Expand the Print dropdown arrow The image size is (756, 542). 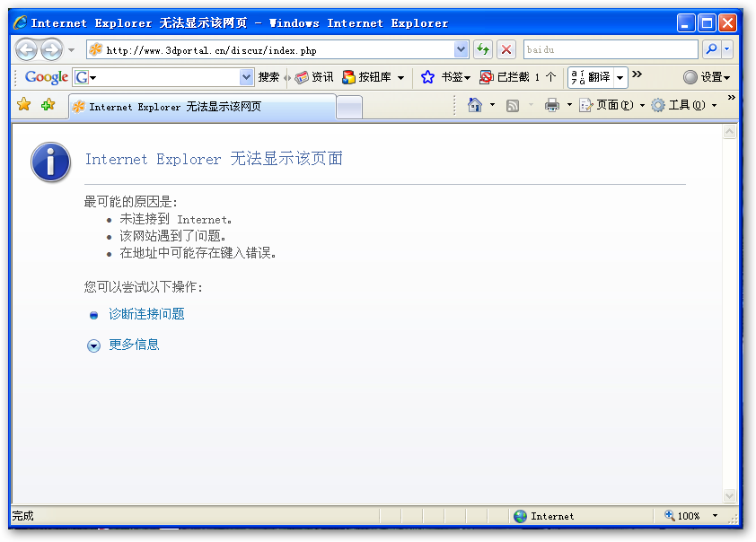[569, 105]
